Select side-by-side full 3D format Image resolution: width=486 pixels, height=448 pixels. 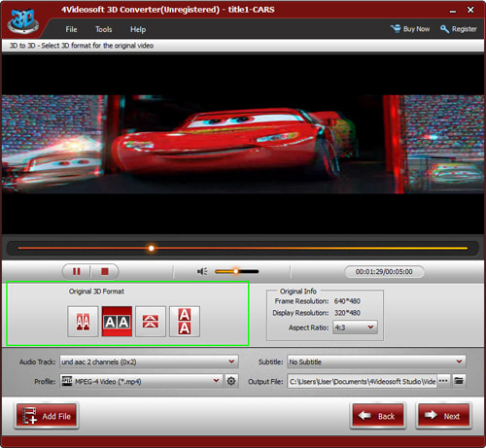pos(117,322)
